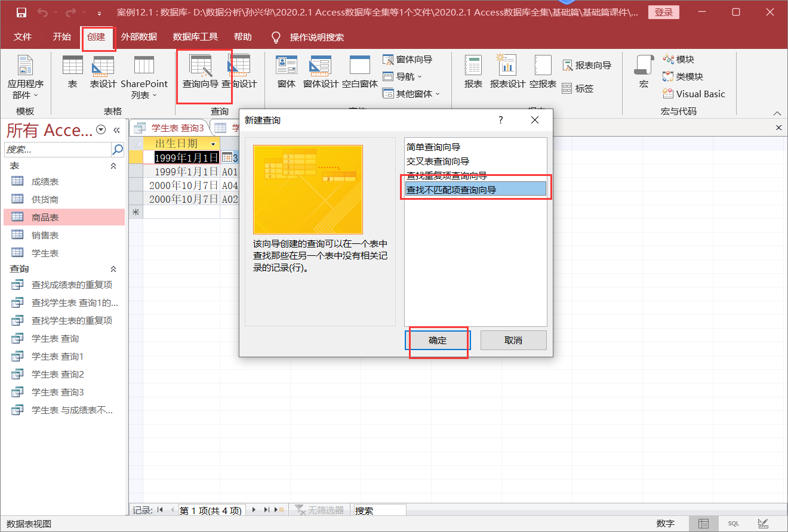Image resolution: width=788 pixels, height=532 pixels.
Task: Open the navigation pane category dropdown
Action: (101, 129)
